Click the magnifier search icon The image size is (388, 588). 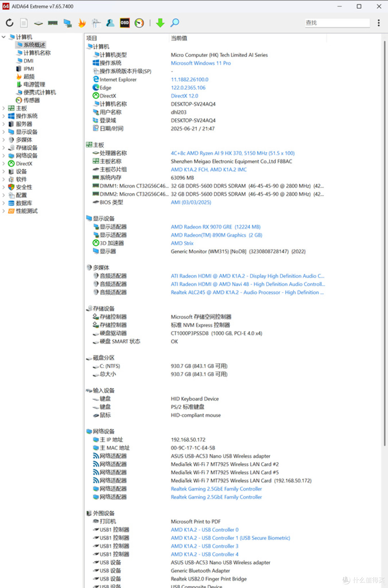click(x=175, y=23)
